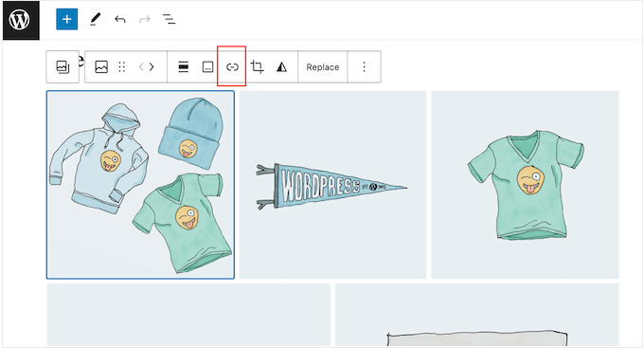Click the Replace button
This screenshot has width=644, height=348.
pyautogui.click(x=322, y=67)
